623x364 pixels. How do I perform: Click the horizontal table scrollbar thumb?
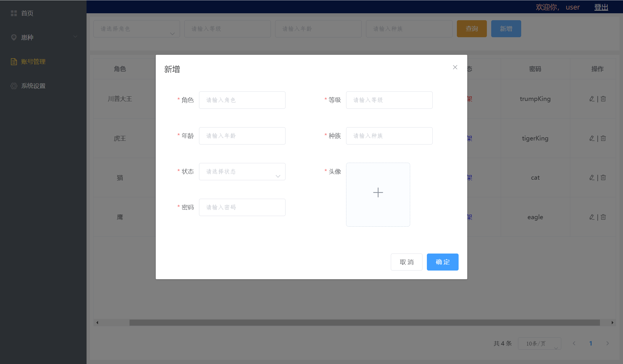point(365,322)
